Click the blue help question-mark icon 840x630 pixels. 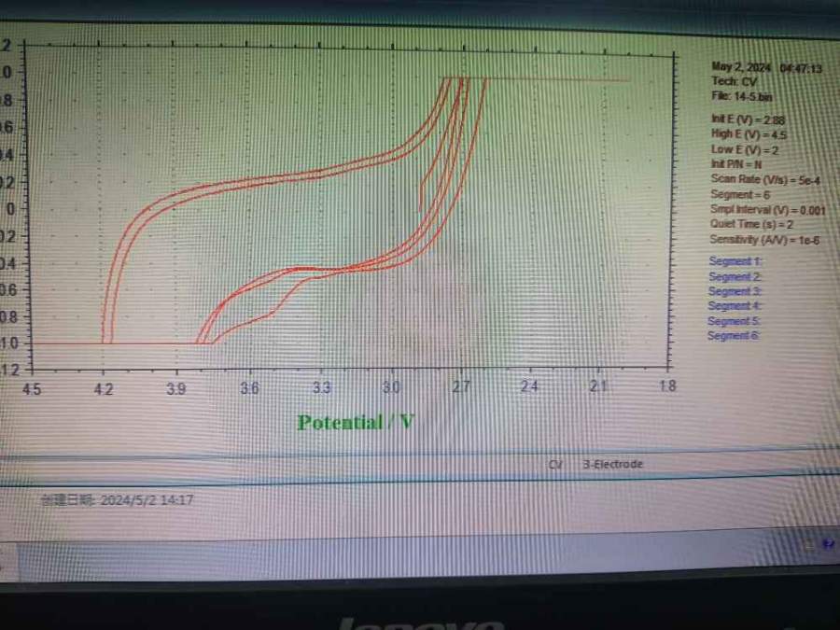pyautogui.click(x=828, y=544)
